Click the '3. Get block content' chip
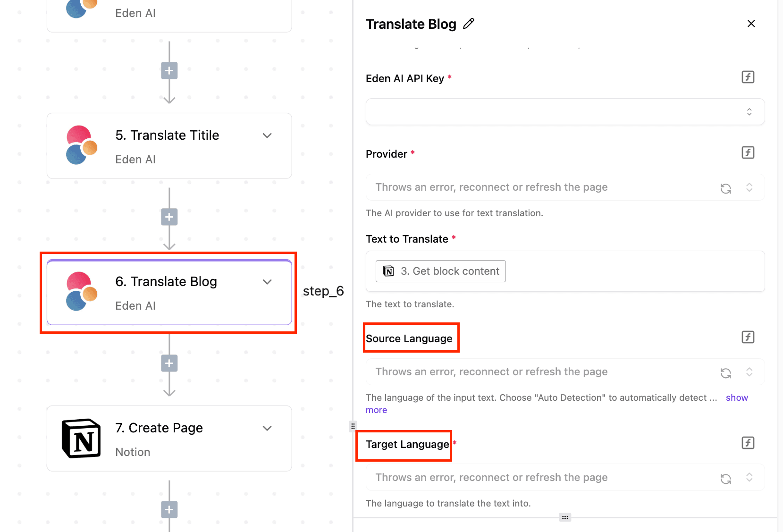Image resolution: width=783 pixels, height=532 pixels. coord(441,271)
